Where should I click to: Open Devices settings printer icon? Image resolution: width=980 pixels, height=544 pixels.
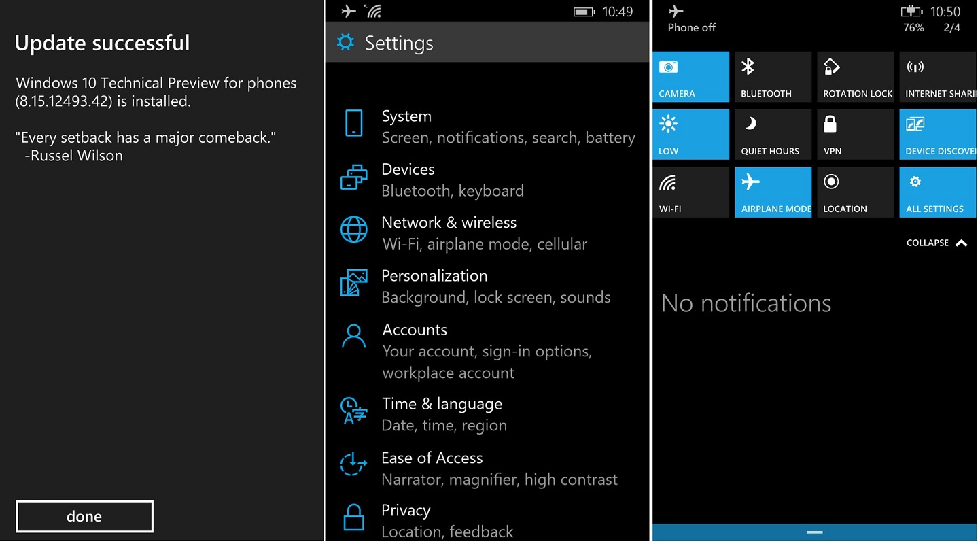point(354,177)
